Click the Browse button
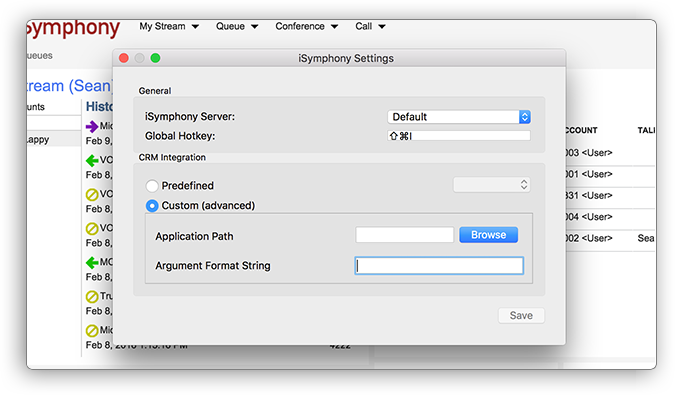 489,235
